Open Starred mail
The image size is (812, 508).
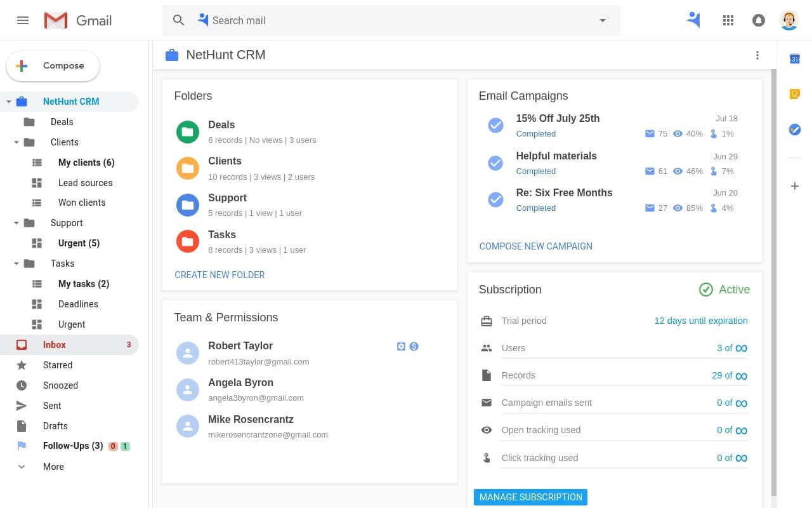tap(58, 365)
